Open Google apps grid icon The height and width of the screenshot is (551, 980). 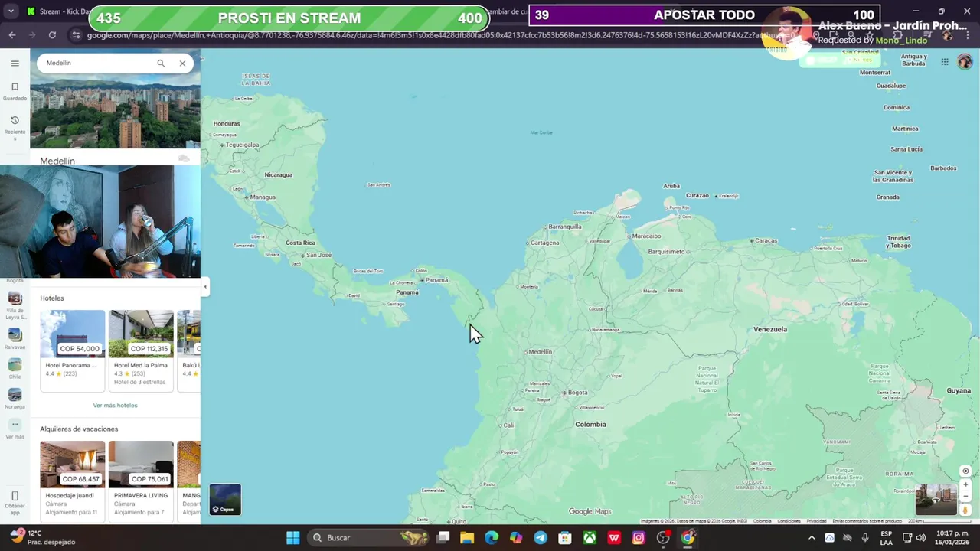click(945, 63)
